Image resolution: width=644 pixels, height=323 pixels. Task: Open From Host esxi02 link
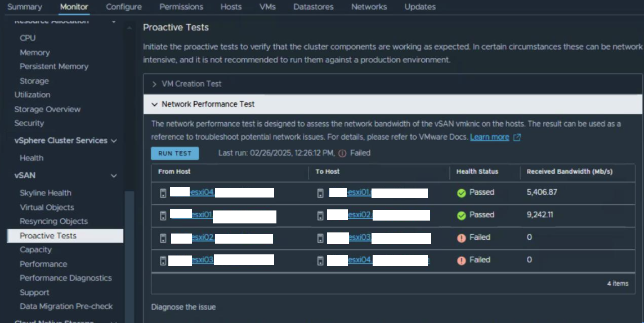tap(203, 237)
